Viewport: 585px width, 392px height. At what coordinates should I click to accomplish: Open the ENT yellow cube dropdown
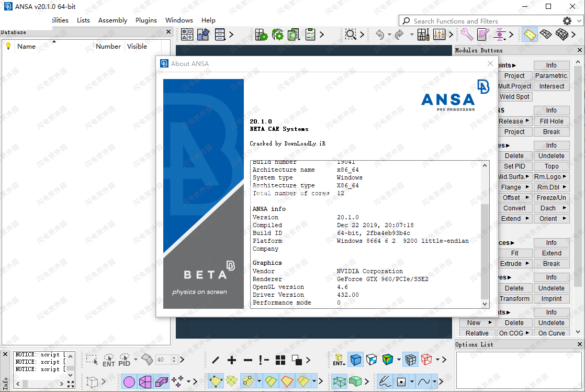click(339, 360)
